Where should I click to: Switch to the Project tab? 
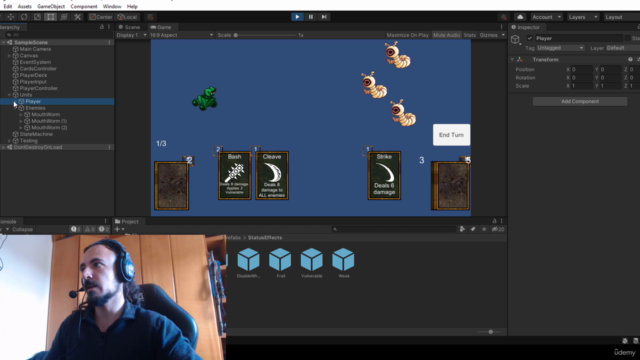click(127, 222)
